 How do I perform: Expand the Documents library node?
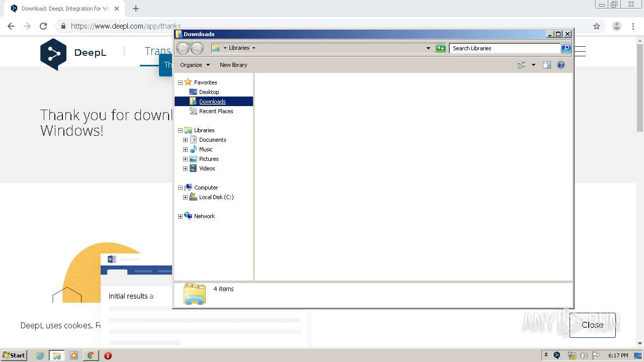[185, 140]
